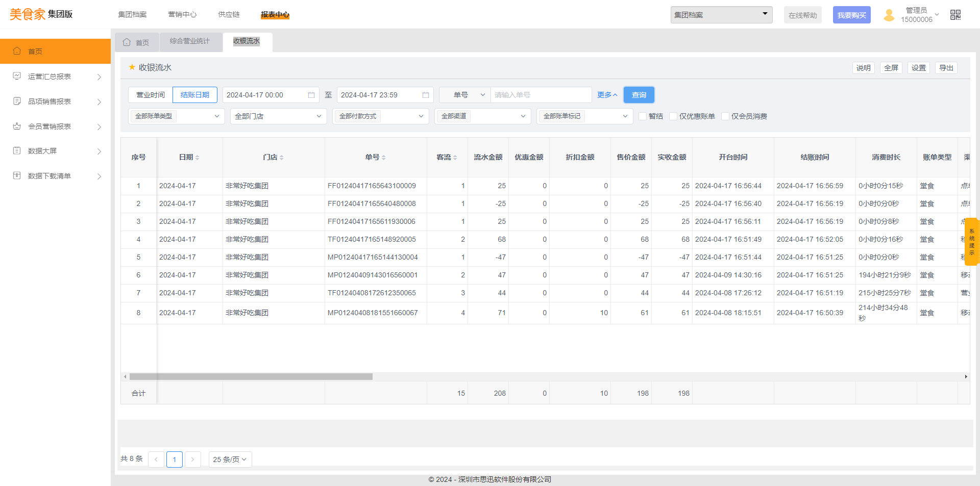Toggle the 仅优惠账单 checkbox
Screen dimensions: 980x486
(673, 116)
